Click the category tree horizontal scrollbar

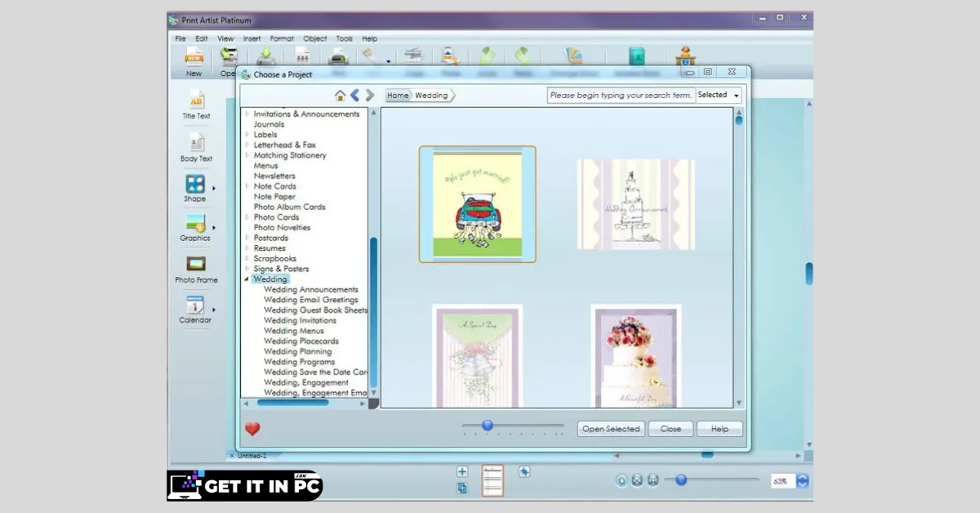pyautogui.click(x=292, y=403)
